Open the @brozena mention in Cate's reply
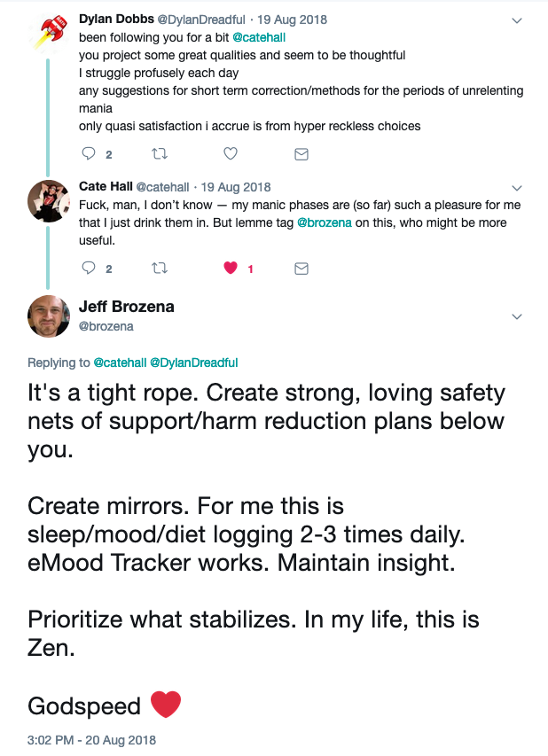This screenshot has height=756, width=548. [325, 222]
